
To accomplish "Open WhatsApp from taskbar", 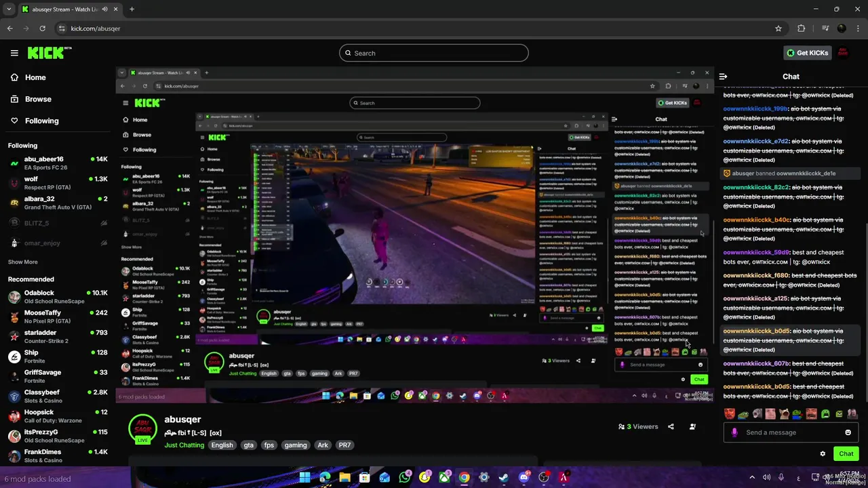I will (x=405, y=478).
